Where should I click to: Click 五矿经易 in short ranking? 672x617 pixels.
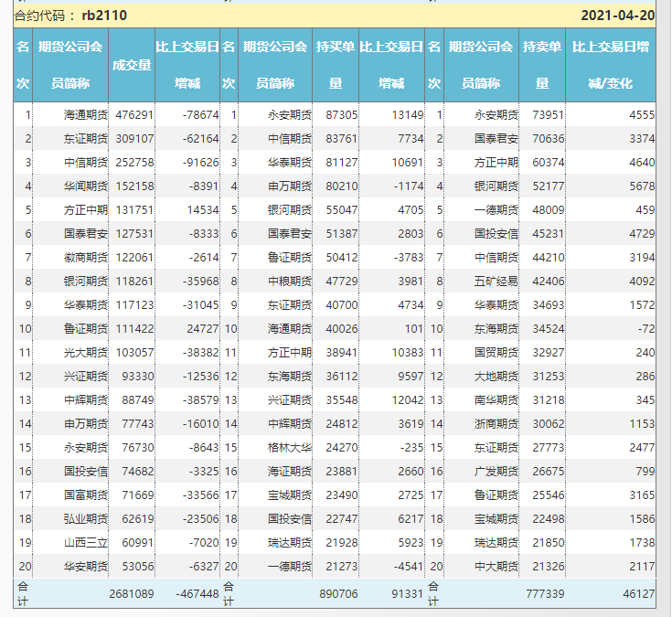click(496, 282)
